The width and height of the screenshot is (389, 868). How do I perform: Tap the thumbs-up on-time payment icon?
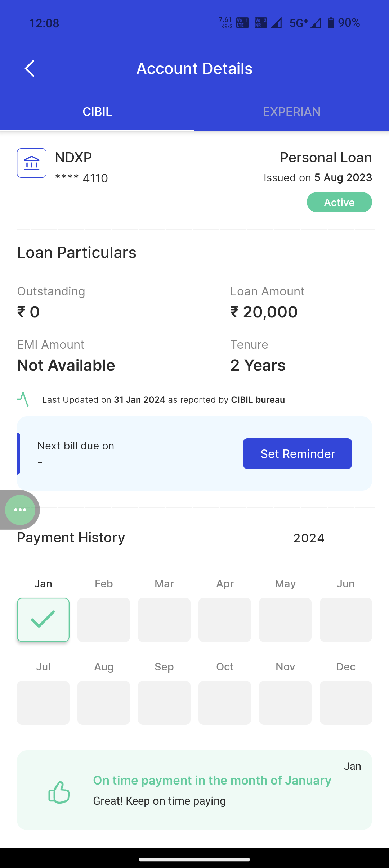[x=59, y=792]
